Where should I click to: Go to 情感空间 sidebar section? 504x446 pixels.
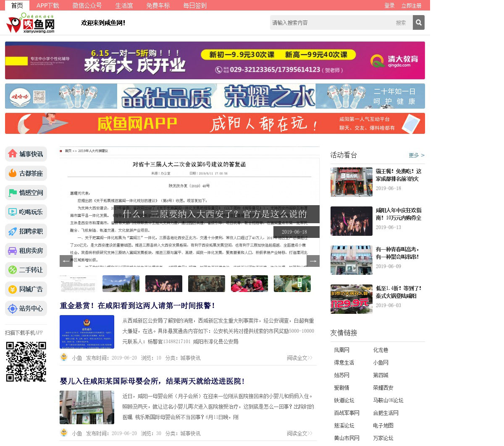click(x=26, y=193)
